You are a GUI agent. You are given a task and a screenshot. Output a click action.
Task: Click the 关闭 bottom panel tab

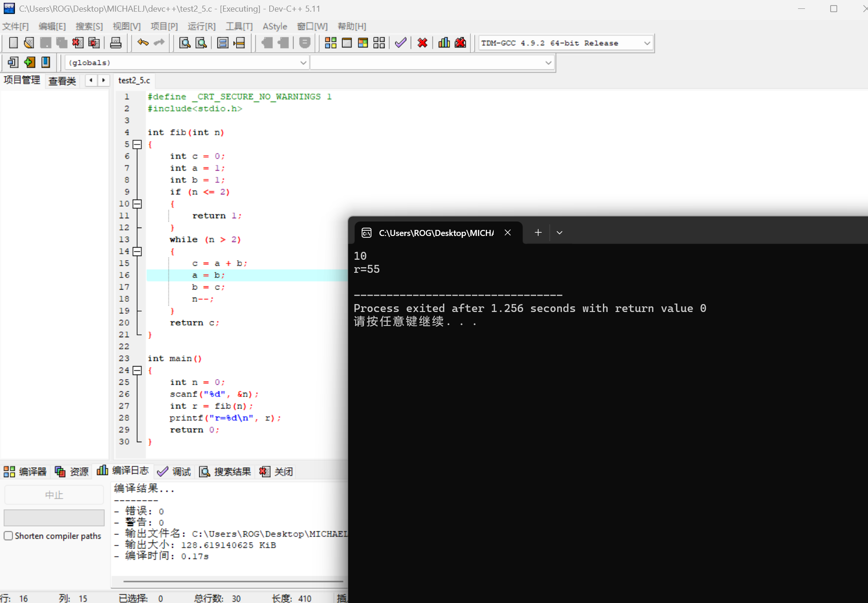pyautogui.click(x=276, y=471)
